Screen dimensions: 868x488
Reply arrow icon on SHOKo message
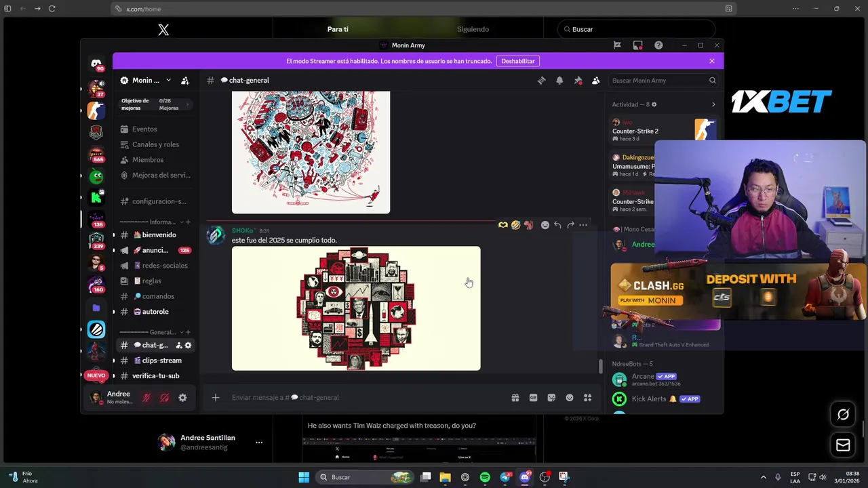point(557,225)
